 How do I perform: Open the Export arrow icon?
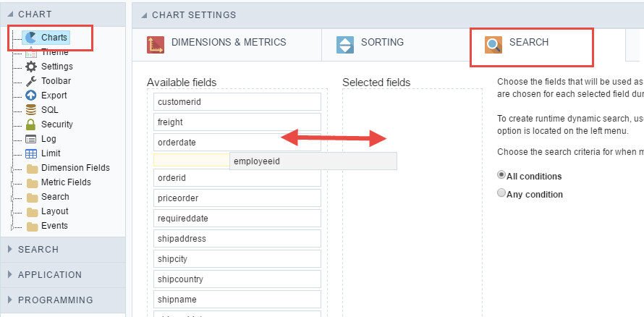pos(31,96)
